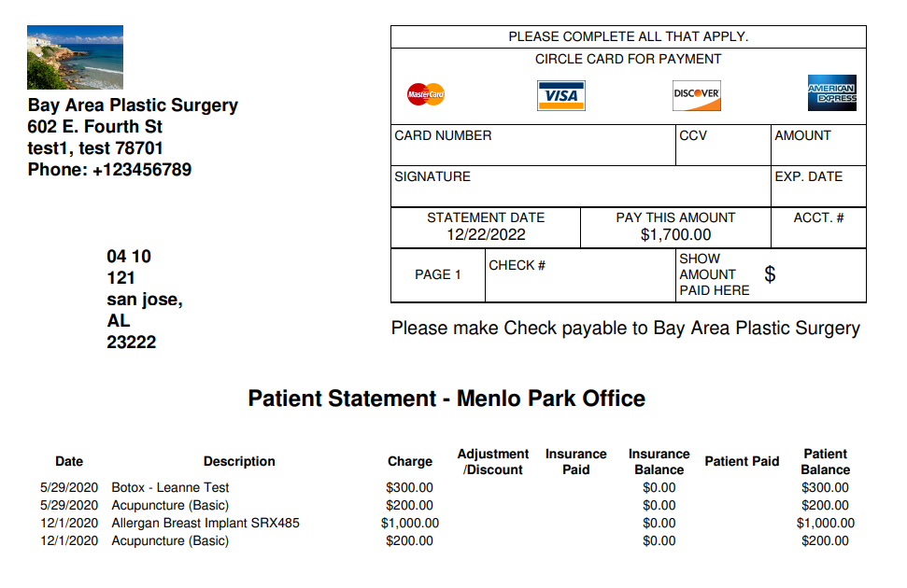This screenshot has width=907, height=588.
Task: Select the VISA card logo
Action: pos(561,95)
